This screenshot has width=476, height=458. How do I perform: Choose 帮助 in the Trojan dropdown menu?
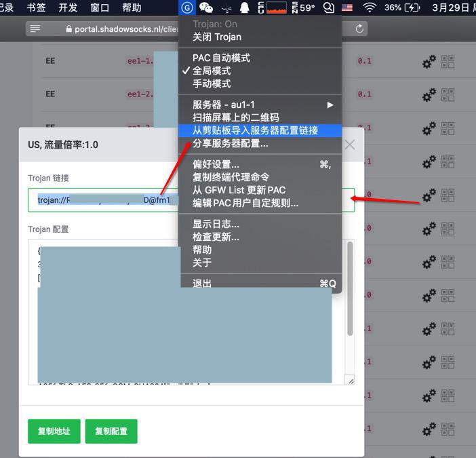(260, 250)
